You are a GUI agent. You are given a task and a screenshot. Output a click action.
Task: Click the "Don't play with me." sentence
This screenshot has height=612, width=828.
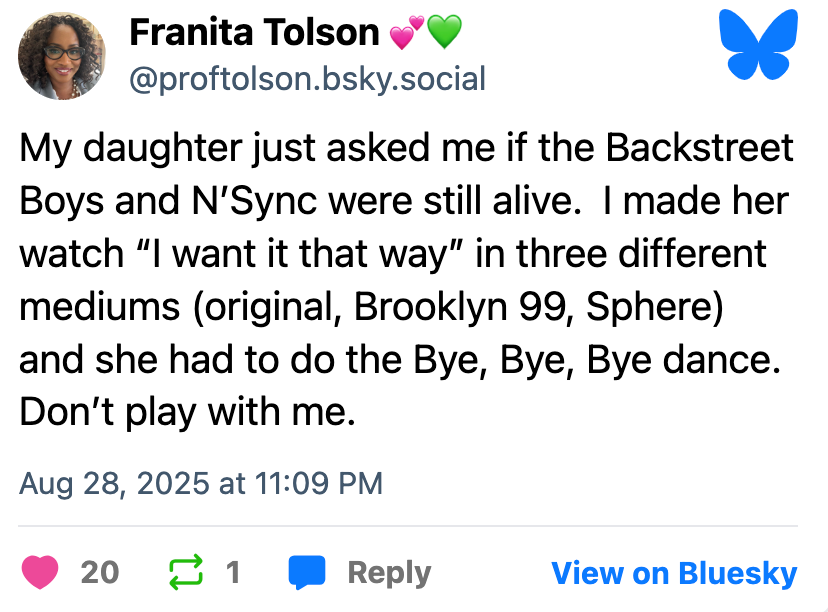click(188, 412)
